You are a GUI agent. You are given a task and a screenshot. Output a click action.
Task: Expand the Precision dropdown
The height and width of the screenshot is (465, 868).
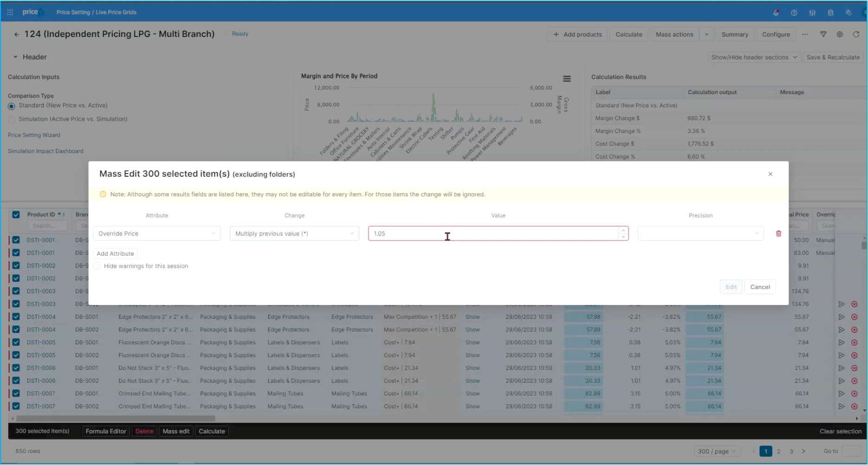[701, 233]
